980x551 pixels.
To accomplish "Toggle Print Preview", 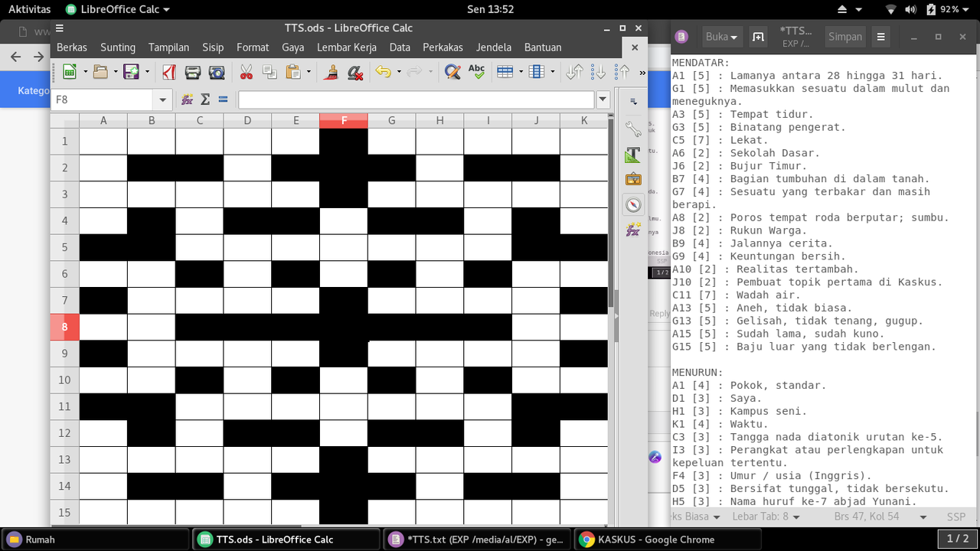I will pyautogui.click(x=217, y=72).
